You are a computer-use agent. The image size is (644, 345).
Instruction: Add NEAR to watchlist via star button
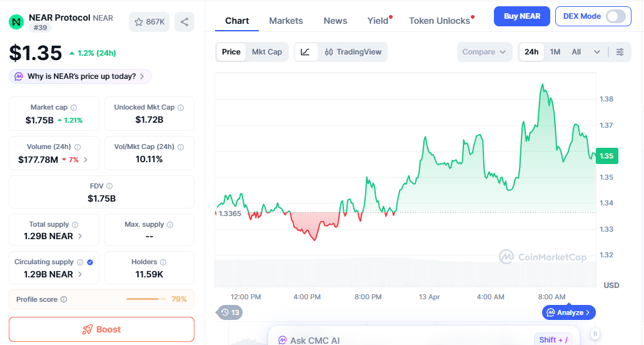point(149,22)
